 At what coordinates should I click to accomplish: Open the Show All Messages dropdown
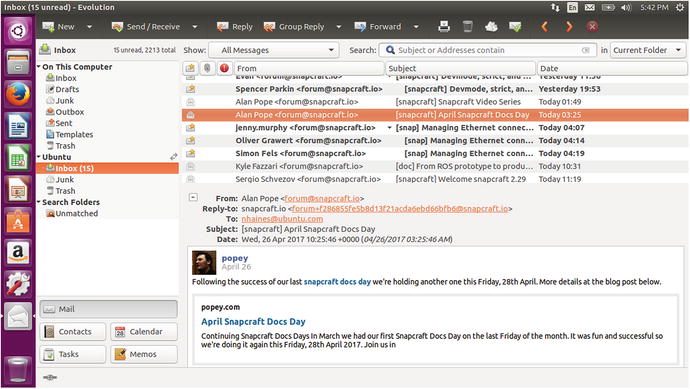pyautogui.click(x=274, y=50)
